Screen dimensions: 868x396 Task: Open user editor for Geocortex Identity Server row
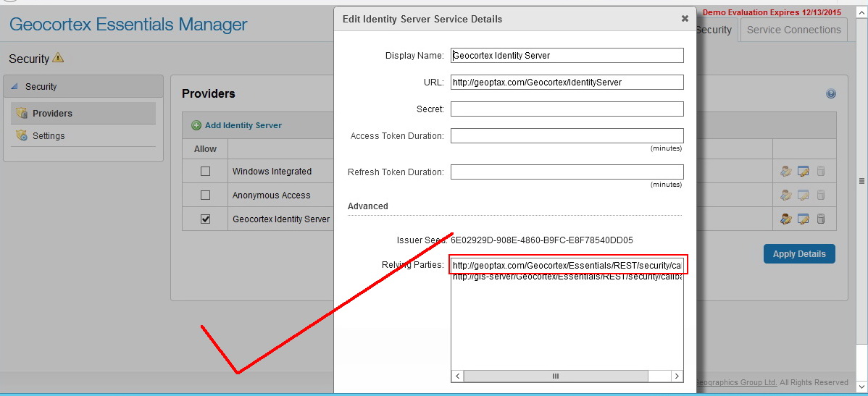point(785,219)
